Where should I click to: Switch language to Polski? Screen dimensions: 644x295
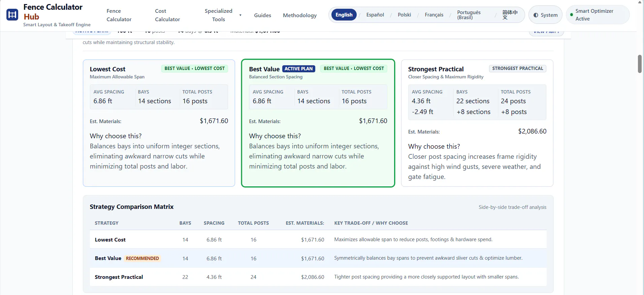404,15
